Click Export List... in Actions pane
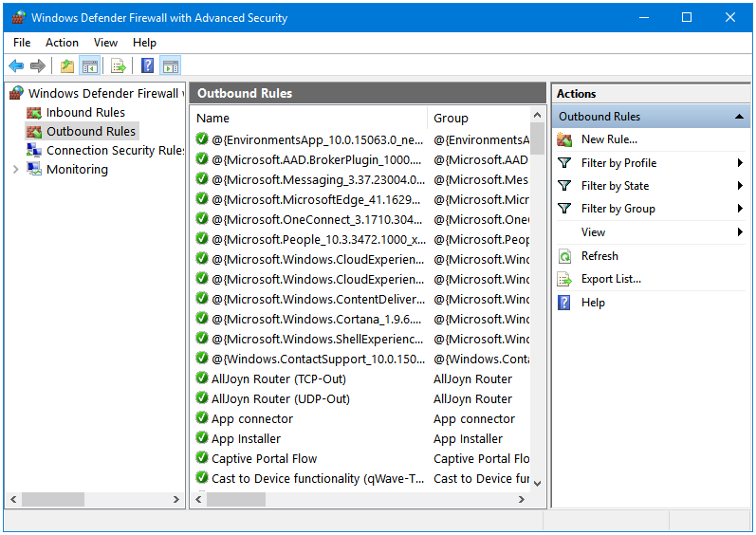 coord(611,279)
